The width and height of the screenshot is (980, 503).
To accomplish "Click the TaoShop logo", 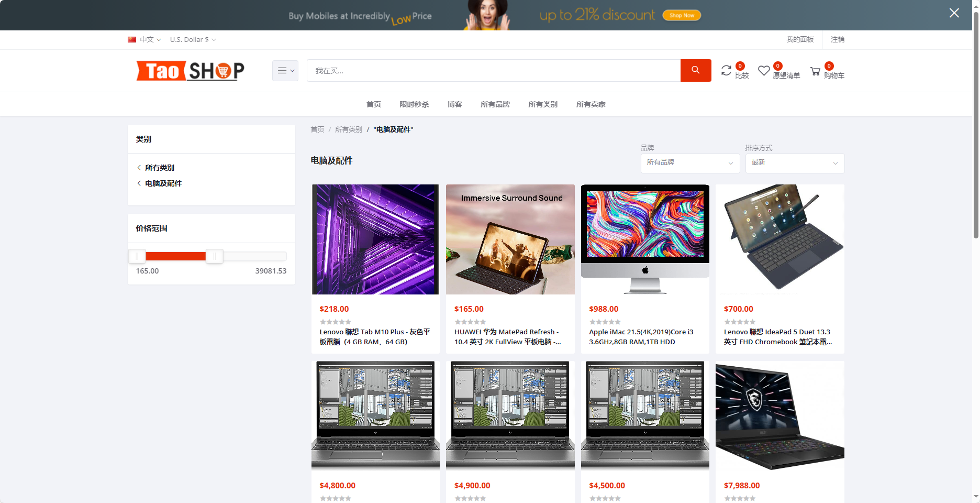I will 190,71.
